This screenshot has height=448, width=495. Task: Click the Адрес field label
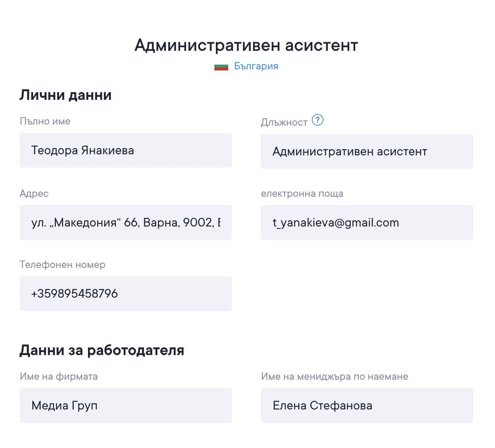click(34, 194)
